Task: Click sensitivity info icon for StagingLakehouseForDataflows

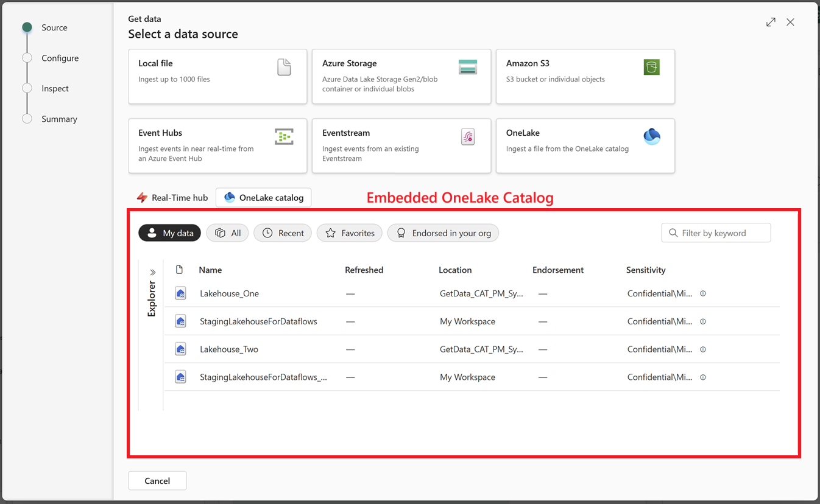Action: click(x=703, y=321)
